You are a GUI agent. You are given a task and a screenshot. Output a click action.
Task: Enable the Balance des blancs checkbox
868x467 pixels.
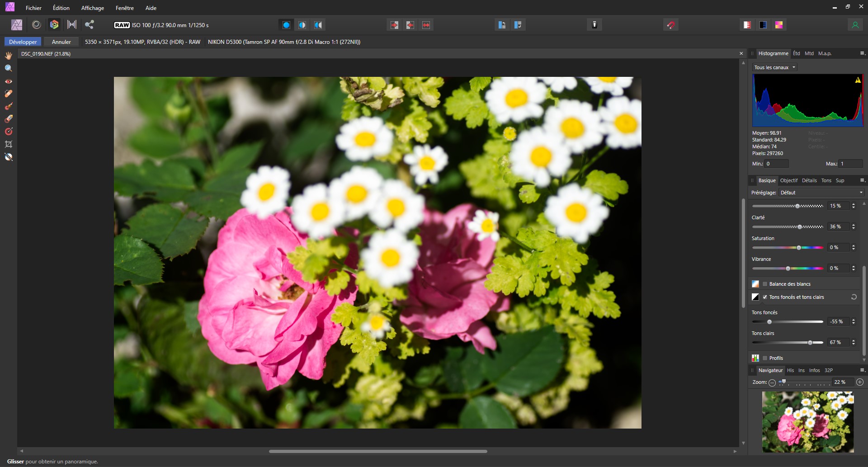765,284
